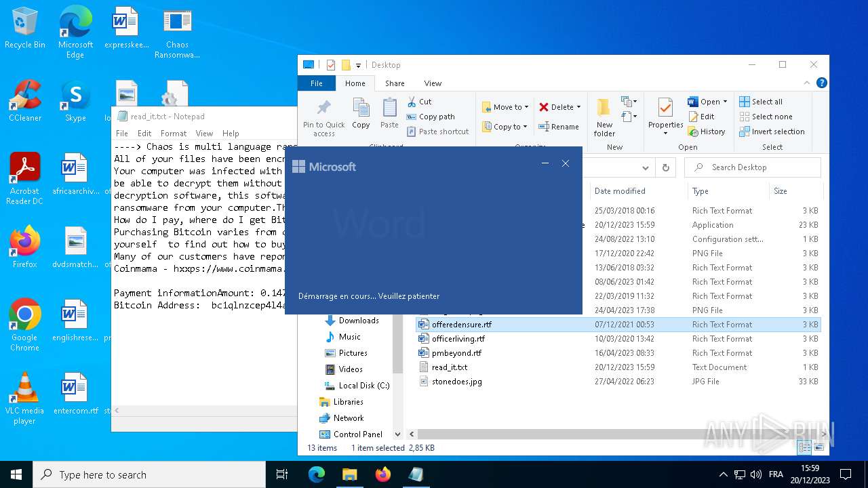Click new folder icon in title bar
This screenshot has height=488, width=868.
(x=346, y=65)
